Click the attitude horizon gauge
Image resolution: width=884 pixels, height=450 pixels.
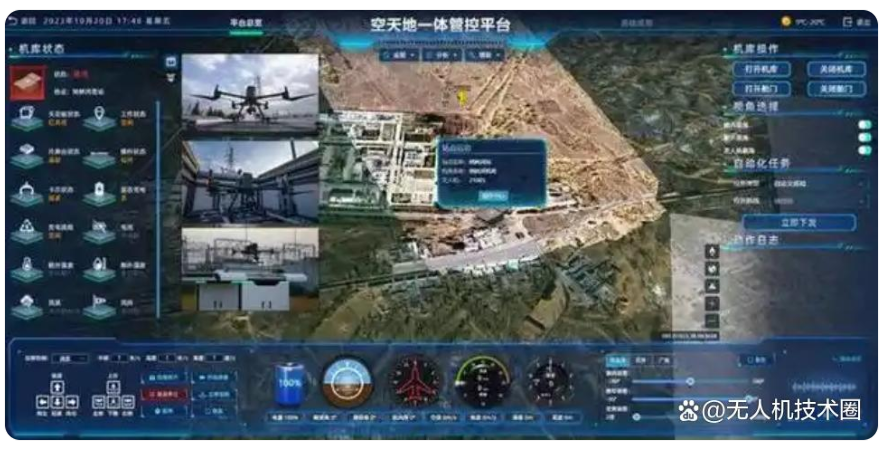pyautogui.click(x=347, y=382)
